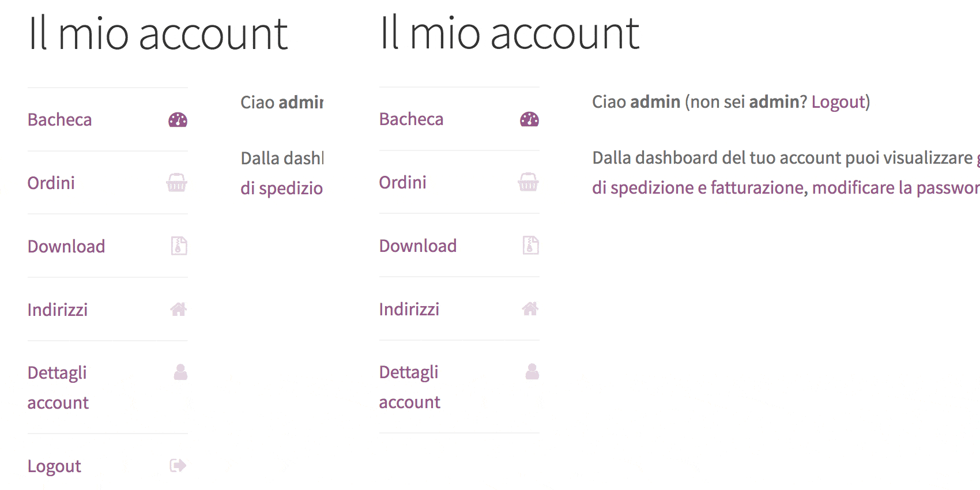Open Ordini menu item in right panel
Viewport: 980px width, 490px height.
402,182
